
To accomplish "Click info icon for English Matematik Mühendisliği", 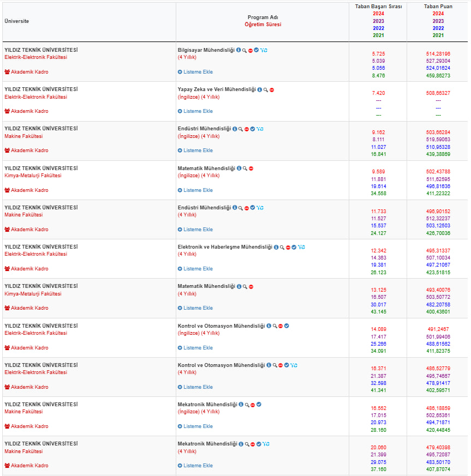I will [x=239, y=168].
